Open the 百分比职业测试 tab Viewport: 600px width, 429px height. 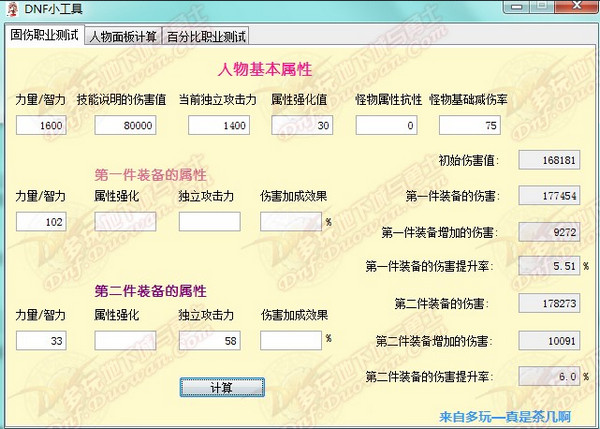(206, 37)
